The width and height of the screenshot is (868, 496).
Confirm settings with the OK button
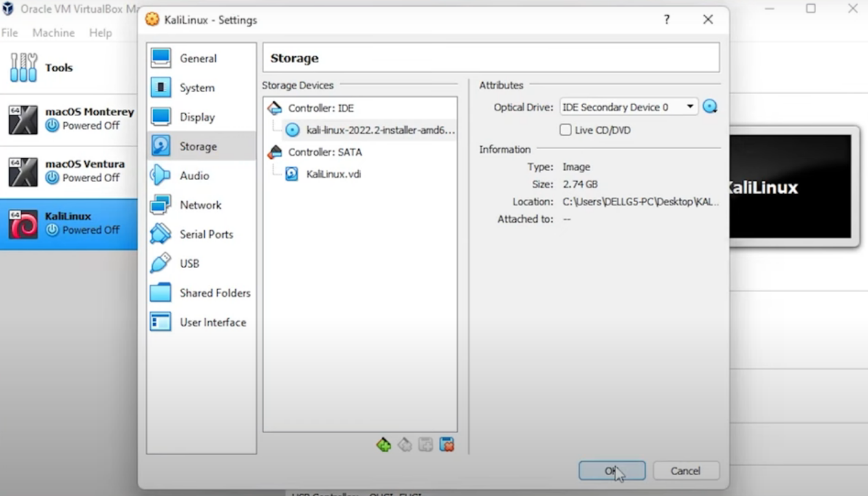612,471
